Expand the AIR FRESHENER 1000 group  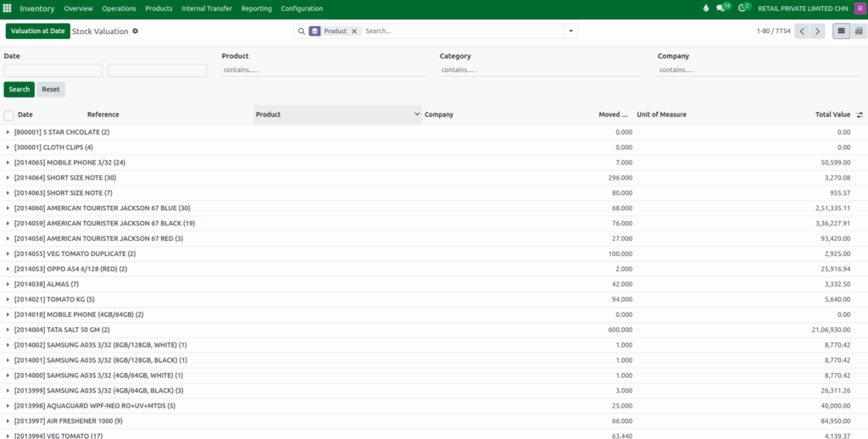[x=8, y=420]
